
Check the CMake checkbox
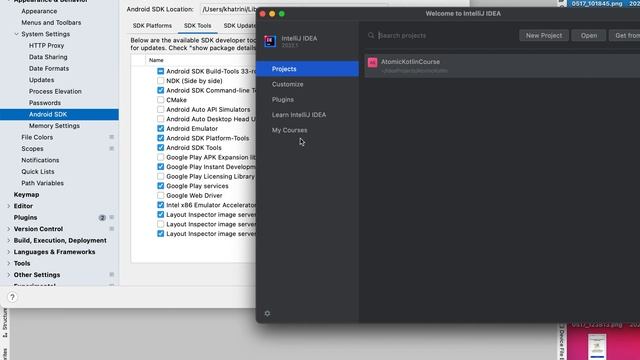tap(160, 100)
